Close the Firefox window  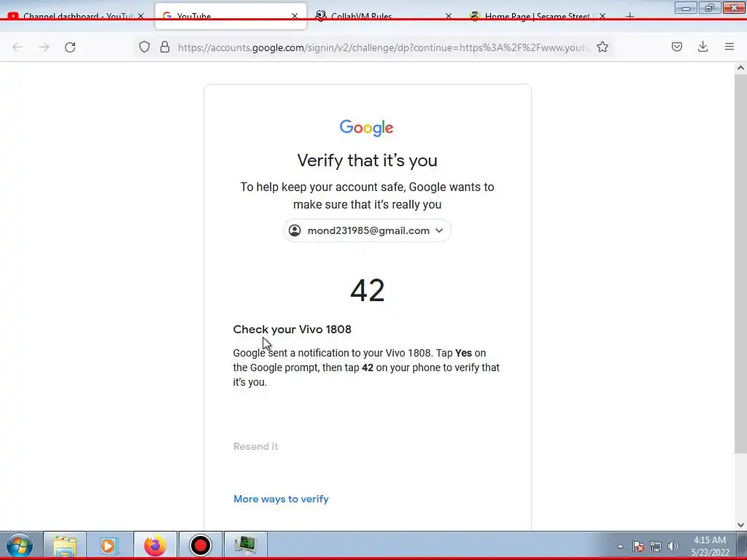pyautogui.click(x=734, y=8)
